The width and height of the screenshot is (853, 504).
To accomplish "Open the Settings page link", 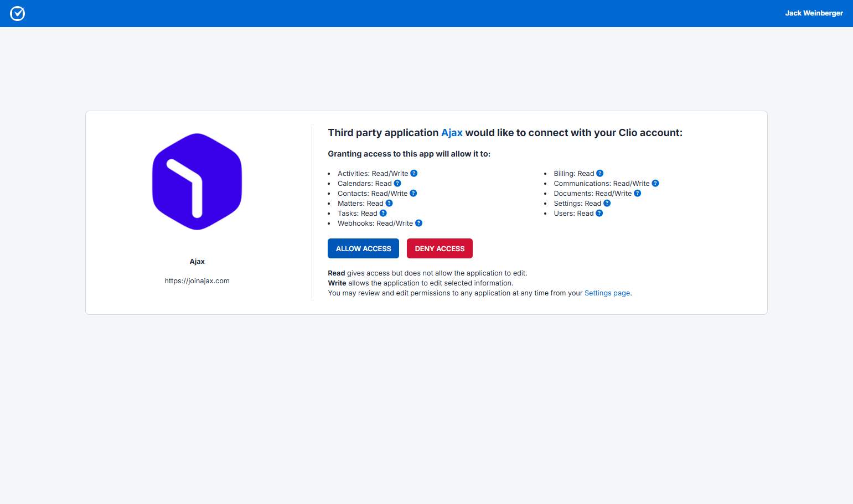I will click(x=607, y=293).
